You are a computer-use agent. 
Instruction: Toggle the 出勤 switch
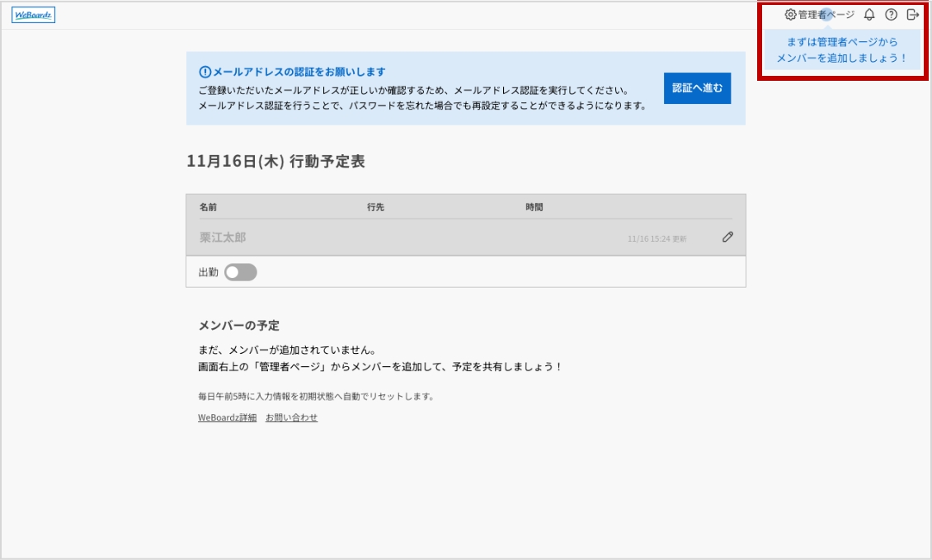240,272
